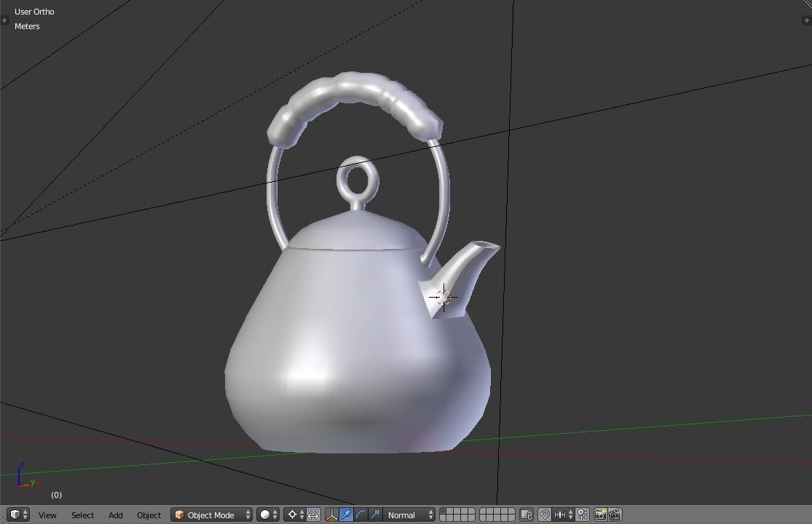
Task: Activate the first visible layer button
Action: pos(444,511)
